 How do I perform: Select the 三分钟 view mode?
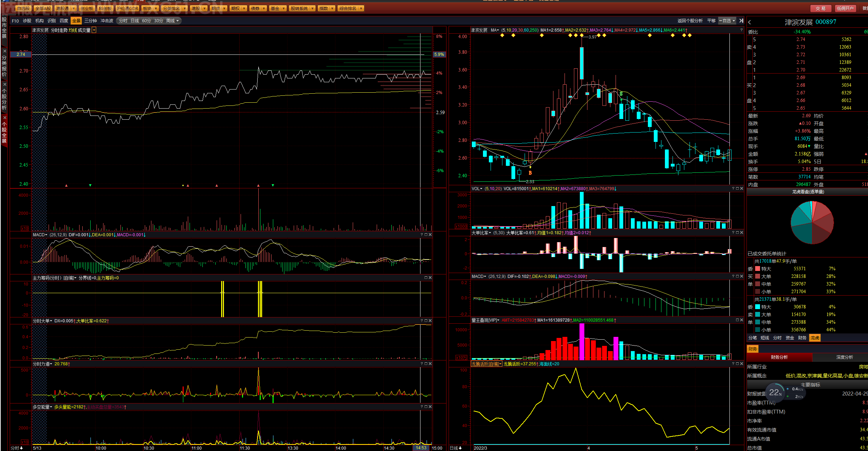click(91, 21)
